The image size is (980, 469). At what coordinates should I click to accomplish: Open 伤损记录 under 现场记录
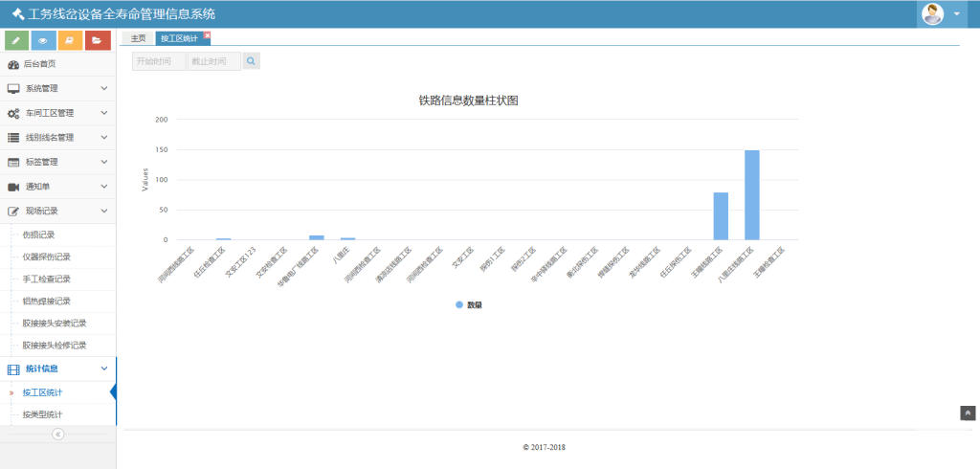pos(39,234)
